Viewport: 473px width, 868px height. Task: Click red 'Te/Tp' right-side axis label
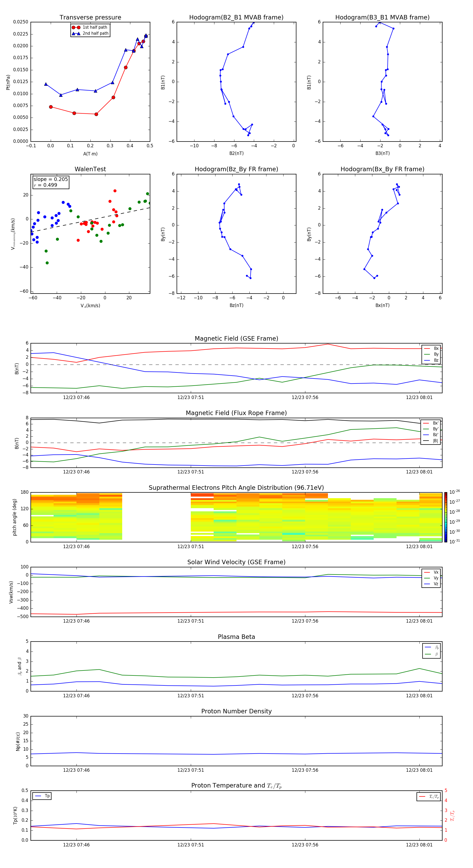(x=453, y=815)
